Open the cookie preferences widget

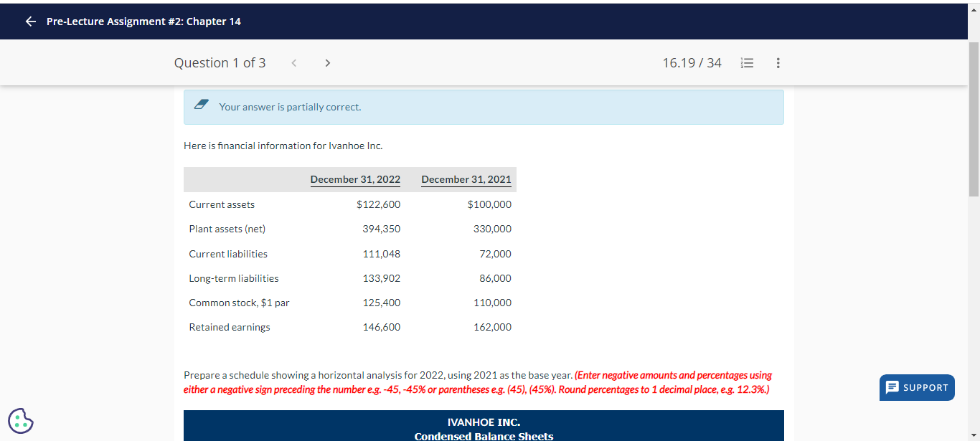click(21, 421)
